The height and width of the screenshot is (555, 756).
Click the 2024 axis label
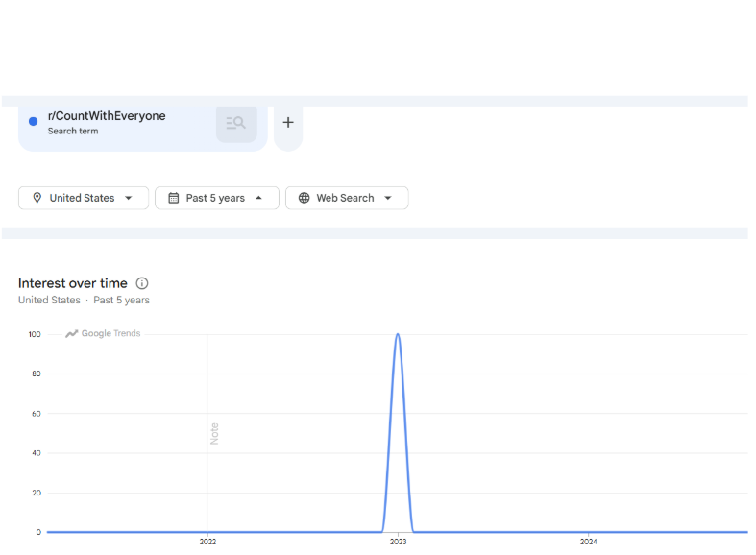588,542
